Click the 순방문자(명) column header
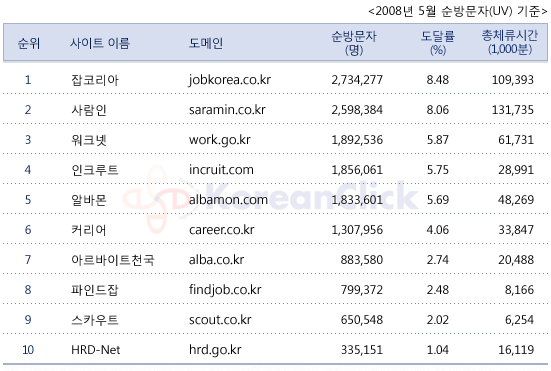 [x=354, y=43]
